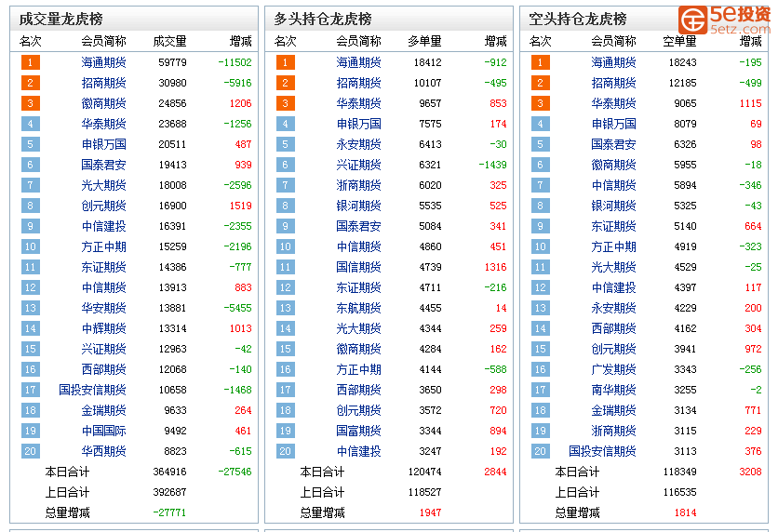Click the red change value 1519
The image size is (778, 532).
tap(241, 206)
